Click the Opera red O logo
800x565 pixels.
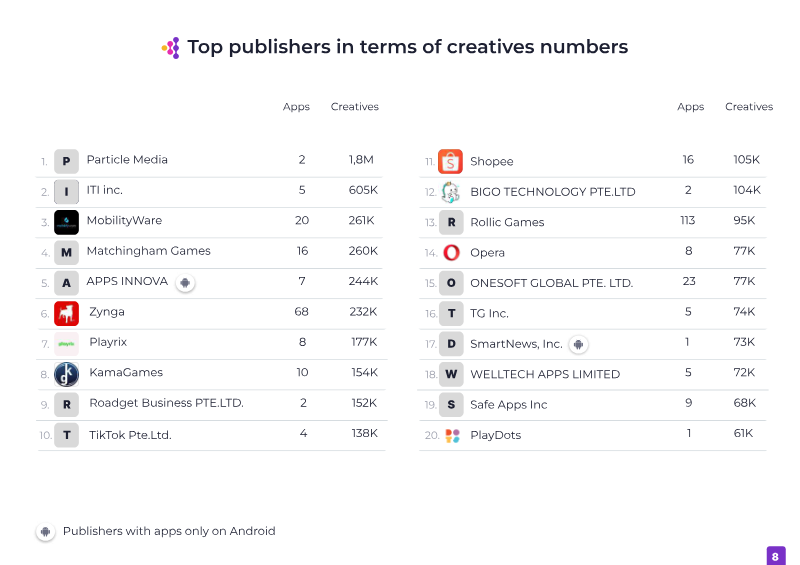(451, 253)
